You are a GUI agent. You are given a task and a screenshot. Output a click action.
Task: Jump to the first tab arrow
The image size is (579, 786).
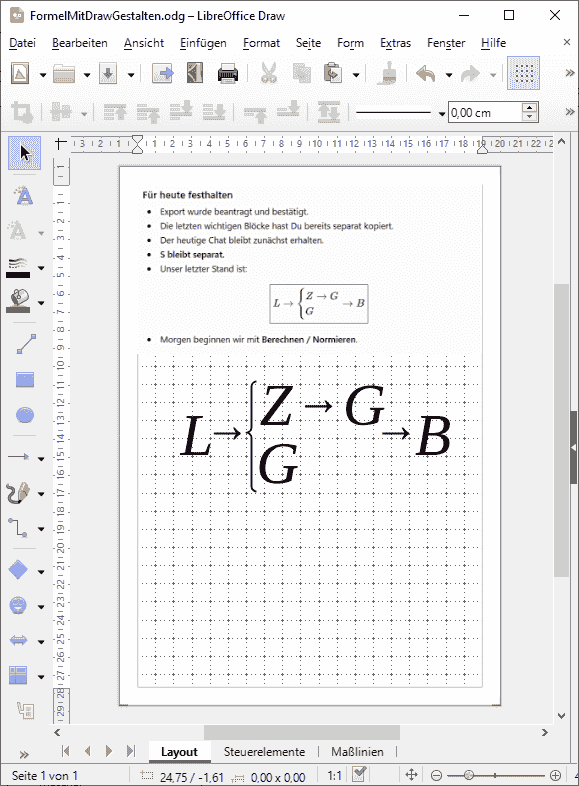tap(65, 750)
